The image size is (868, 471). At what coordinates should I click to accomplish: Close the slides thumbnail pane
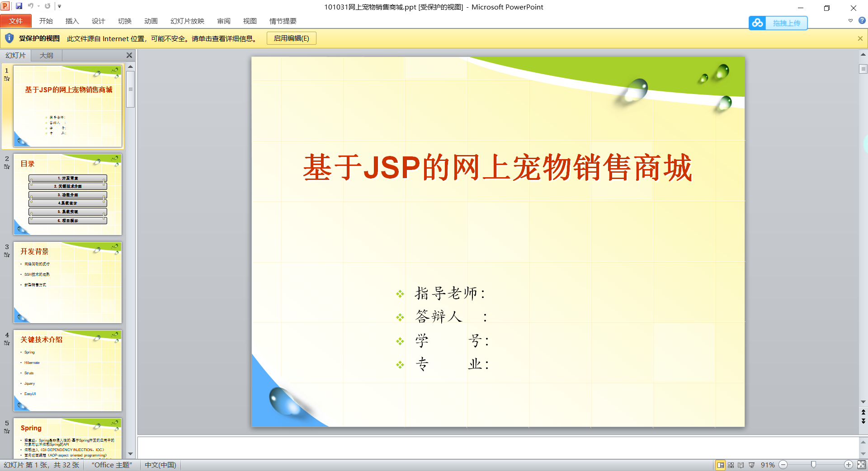[129, 55]
